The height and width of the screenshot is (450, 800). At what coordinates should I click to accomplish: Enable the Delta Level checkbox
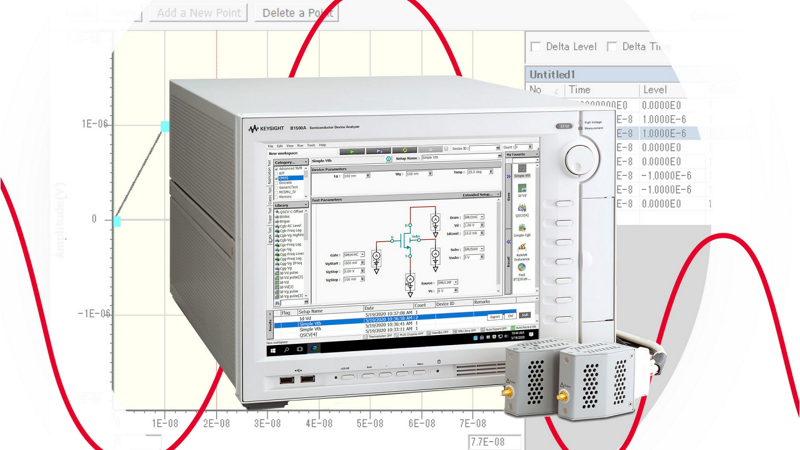(536, 46)
